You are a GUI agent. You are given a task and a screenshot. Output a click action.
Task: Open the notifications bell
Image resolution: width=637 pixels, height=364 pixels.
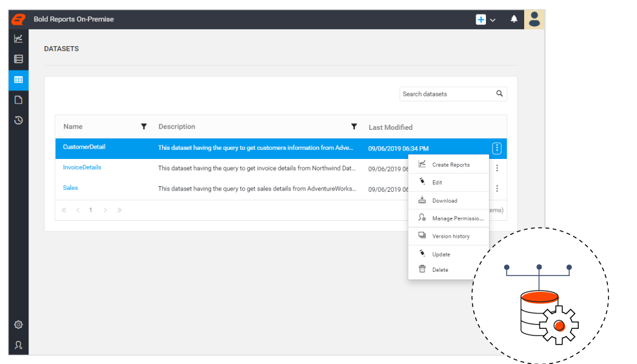(514, 19)
